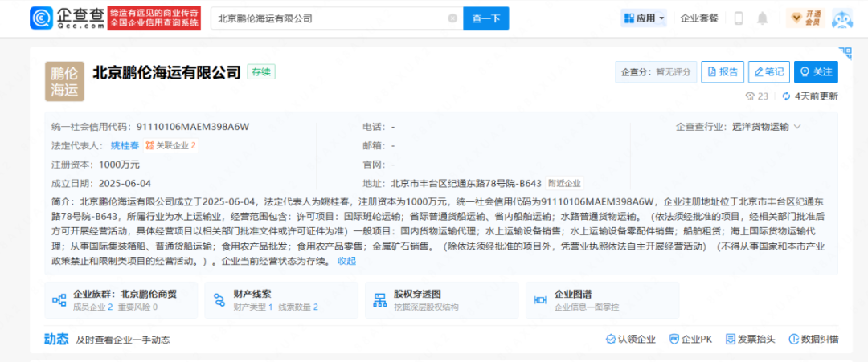Click the refresh icon beside 4天前更新
This screenshot has height=362, width=868.
click(x=786, y=96)
